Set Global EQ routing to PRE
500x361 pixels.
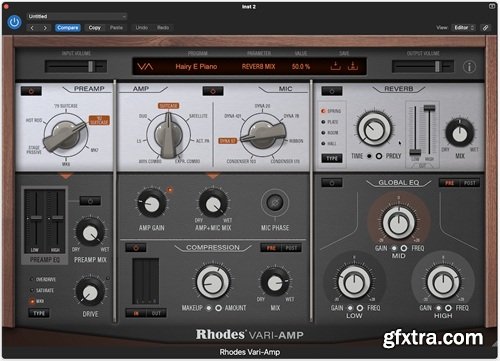(449, 183)
